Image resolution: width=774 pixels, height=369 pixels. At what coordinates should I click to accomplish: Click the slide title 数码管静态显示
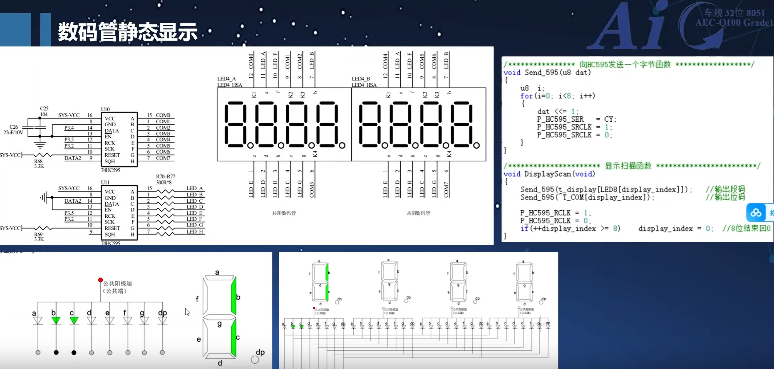(128, 32)
